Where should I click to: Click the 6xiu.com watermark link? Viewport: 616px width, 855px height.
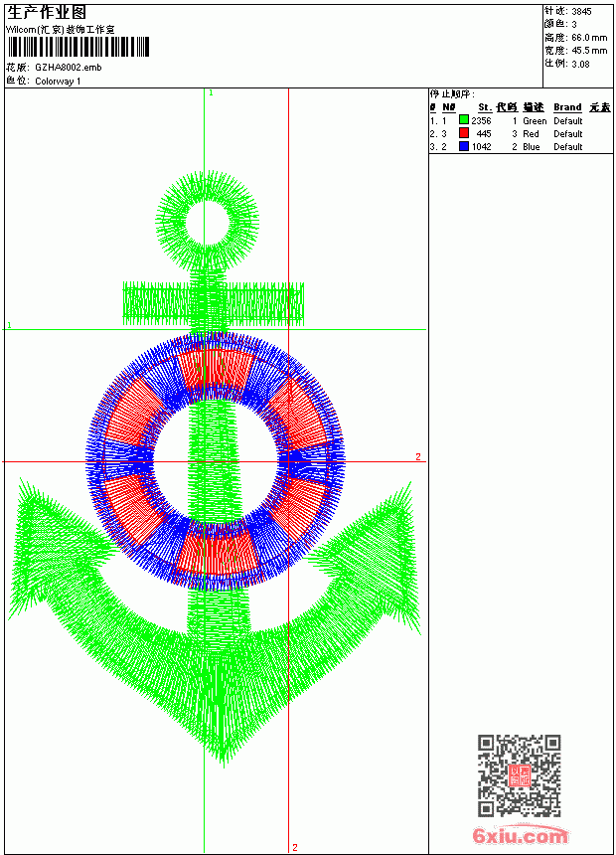[x=520, y=835]
